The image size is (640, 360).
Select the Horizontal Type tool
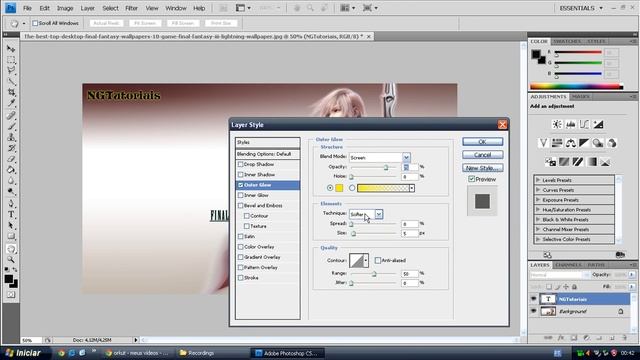coord(11,215)
